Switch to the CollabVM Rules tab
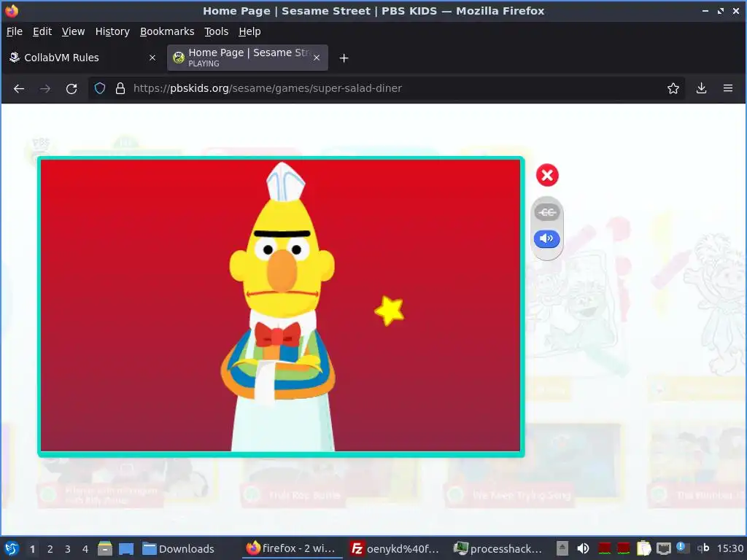 83,58
